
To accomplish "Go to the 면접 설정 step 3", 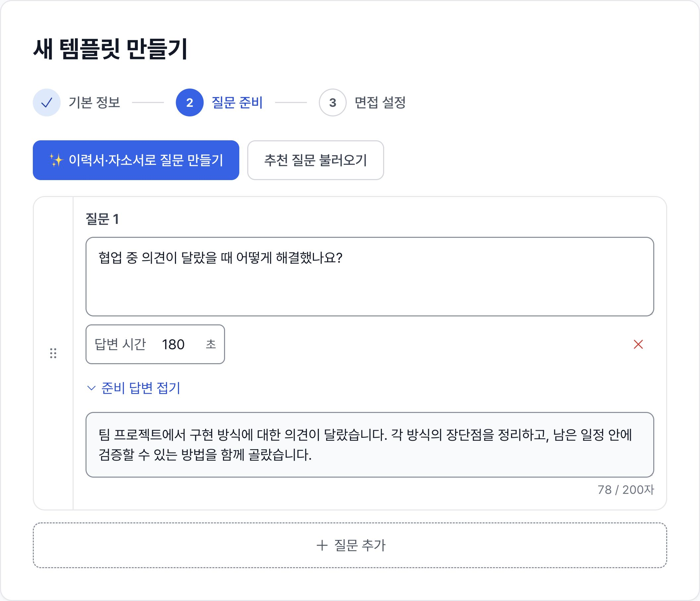I will pyautogui.click(x=332, y=102).
